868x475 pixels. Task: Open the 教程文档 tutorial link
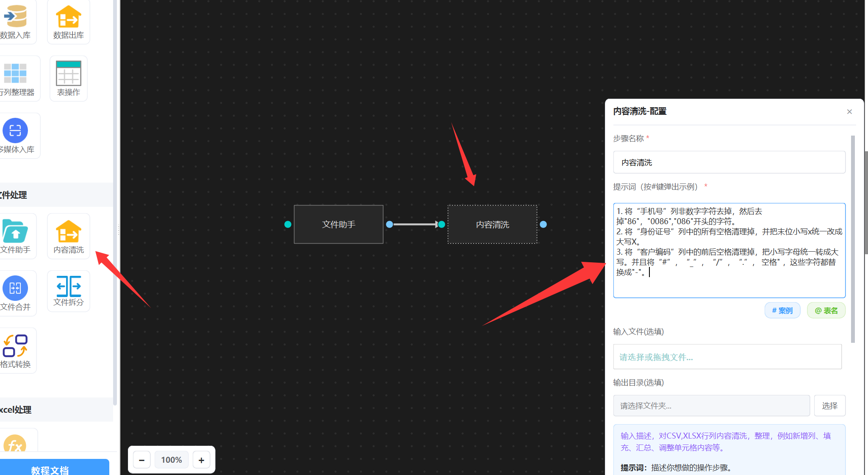coord(50,469)
